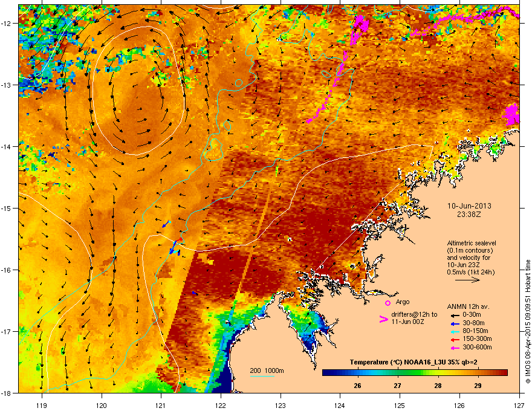Click the (0.1m contours) text

470,250
